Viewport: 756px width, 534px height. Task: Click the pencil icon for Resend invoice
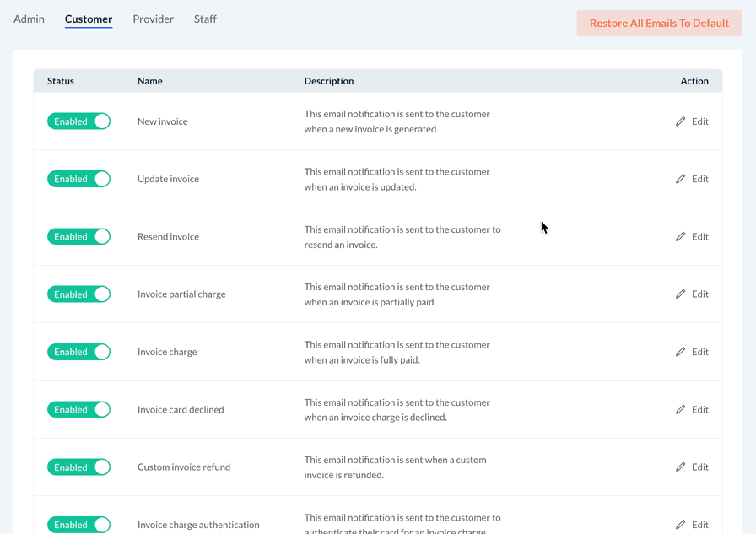680,237
